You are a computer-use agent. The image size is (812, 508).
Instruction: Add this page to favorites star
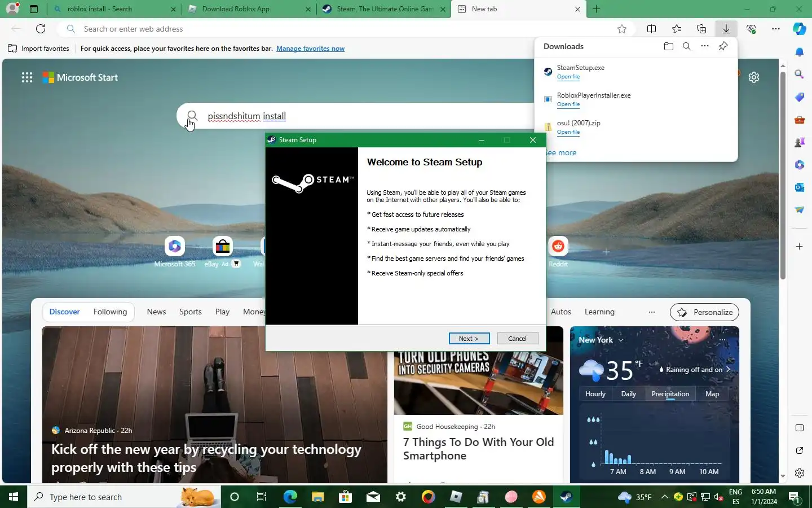click(622, 29)
